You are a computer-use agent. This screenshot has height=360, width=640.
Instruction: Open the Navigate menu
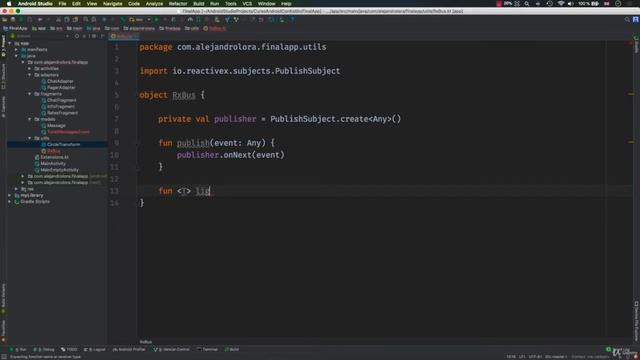[112, 4]
